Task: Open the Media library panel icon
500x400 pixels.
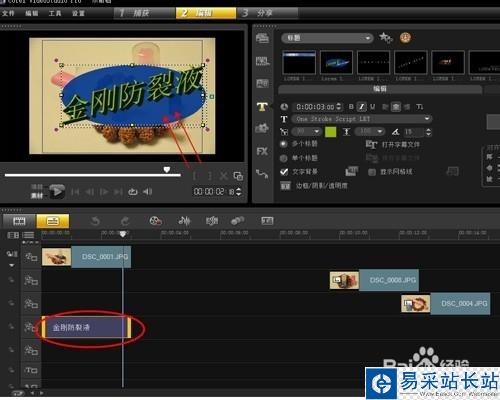Action: click(x=262, y=38)
